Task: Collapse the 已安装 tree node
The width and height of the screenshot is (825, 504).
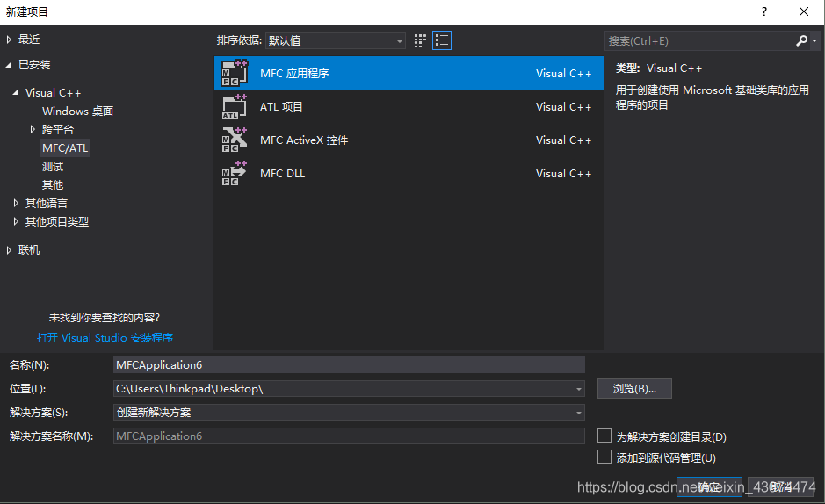Action: (9, 65)
